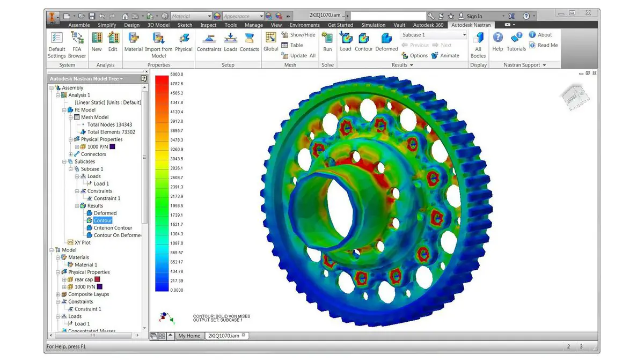The height and width of the screenshot is (362, 644).
Task: Collapse the Mesh Model tree node
Action: coord(70,117)
